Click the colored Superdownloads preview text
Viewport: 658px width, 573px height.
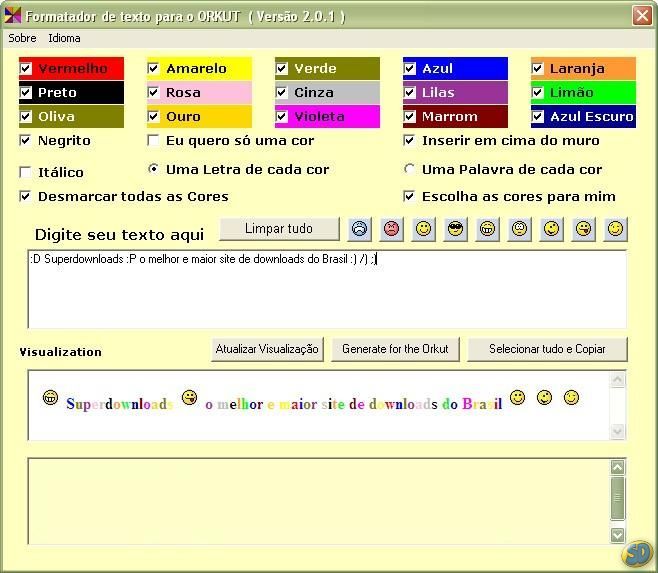click(x=120, y=404)
